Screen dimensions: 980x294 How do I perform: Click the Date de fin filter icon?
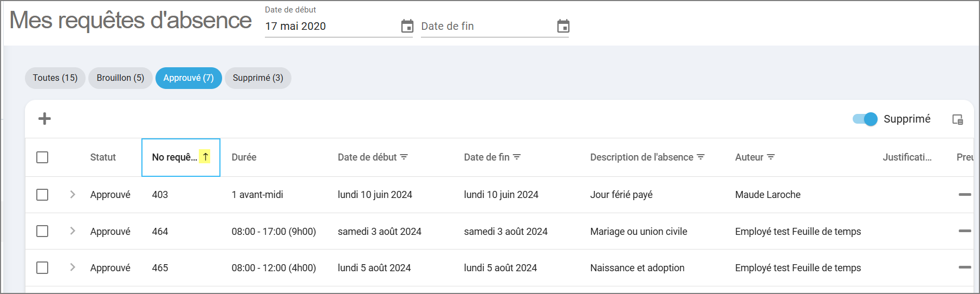(x=517, y=157)
